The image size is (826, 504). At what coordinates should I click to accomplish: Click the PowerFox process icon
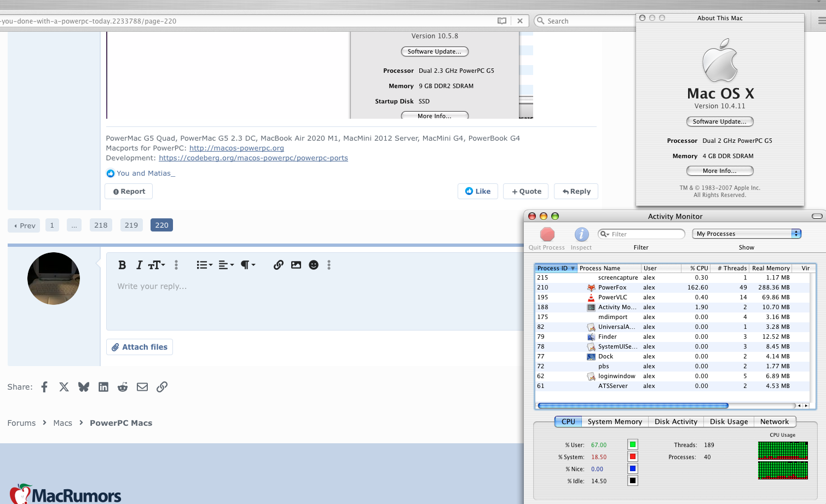pyautogui.click(x=591, y=287)
